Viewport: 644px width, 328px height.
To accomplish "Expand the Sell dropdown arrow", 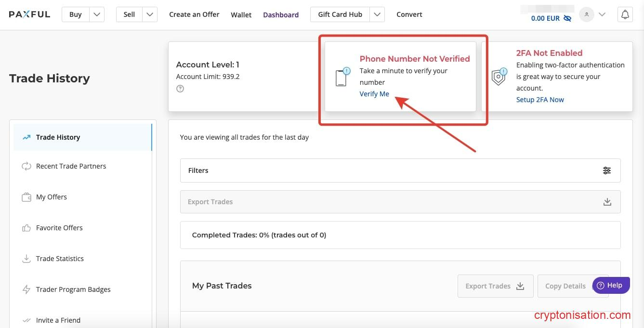I will [x=150, y=14].
